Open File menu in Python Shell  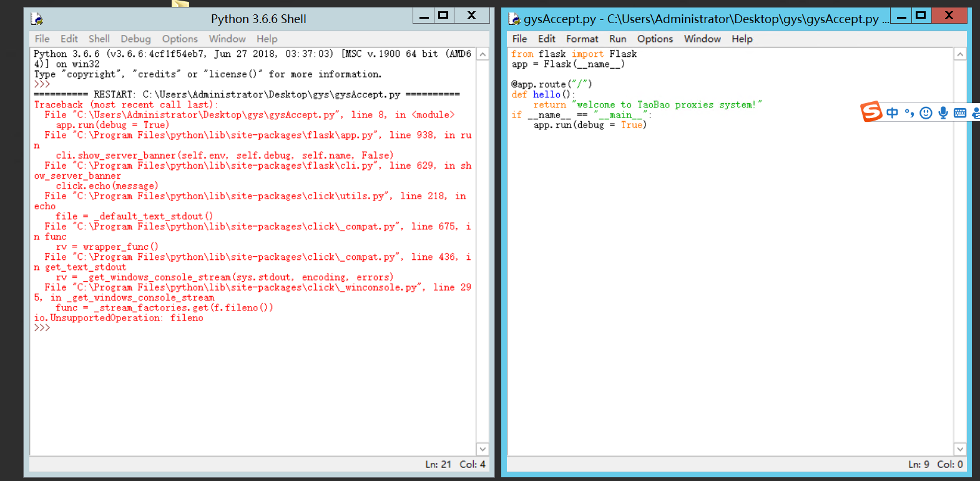point(42,39)
